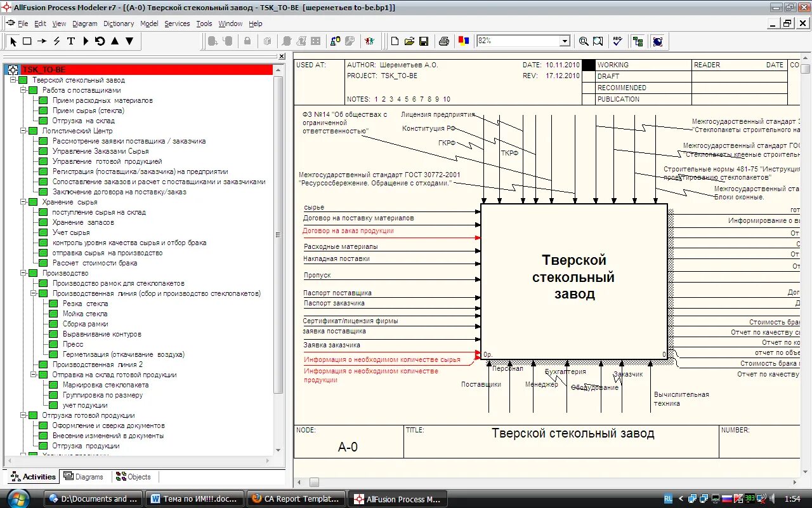812x508 pixels.
Task: Switch to D:\Documents taskbar window
Action: coord(93,499)
